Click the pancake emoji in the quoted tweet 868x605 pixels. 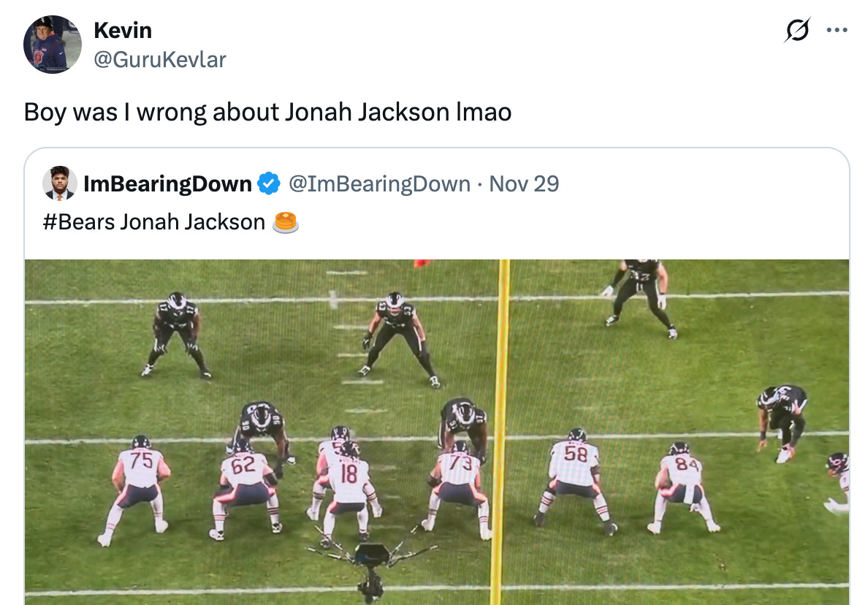click(286, 223)
